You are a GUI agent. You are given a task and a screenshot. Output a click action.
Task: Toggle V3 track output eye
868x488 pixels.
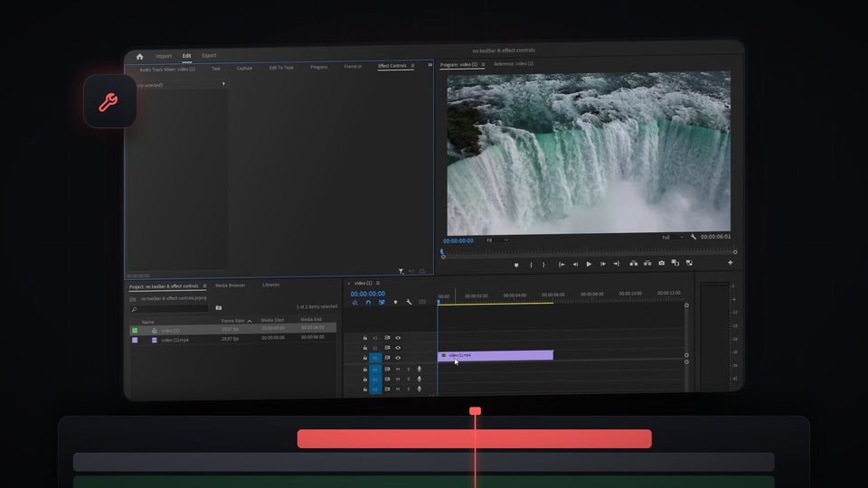pos(398,337)
